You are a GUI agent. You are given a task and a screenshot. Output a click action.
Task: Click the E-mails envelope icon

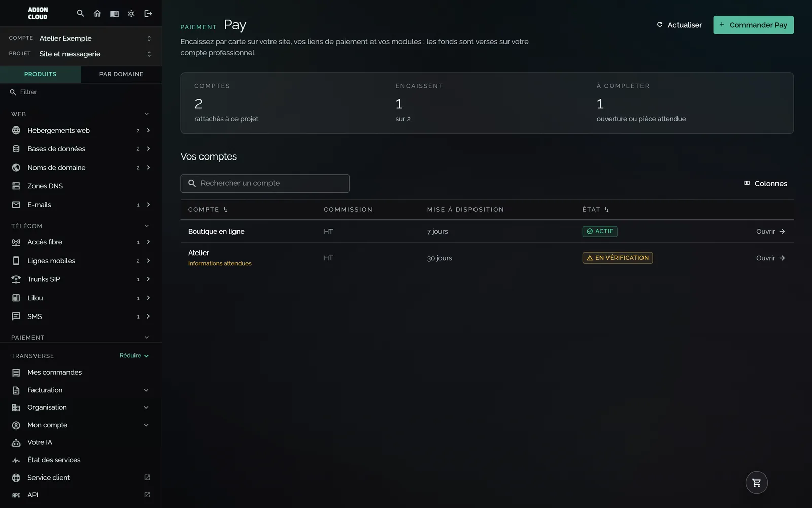coord(16,205)
